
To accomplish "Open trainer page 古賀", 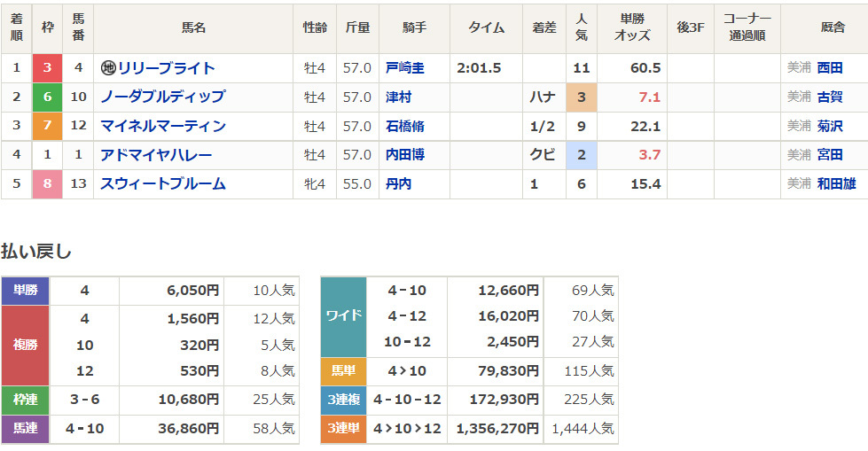I will (830, 97).
